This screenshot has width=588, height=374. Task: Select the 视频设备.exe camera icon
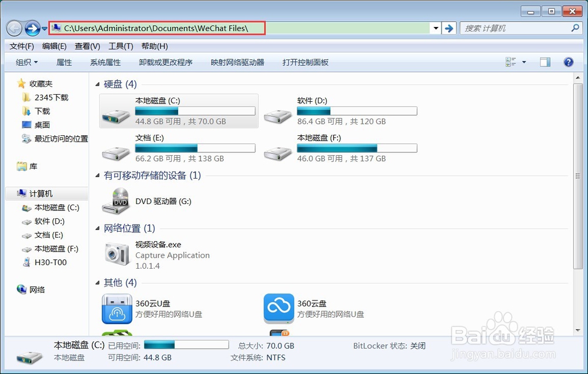pyautogui.click(x=116, y=254)
